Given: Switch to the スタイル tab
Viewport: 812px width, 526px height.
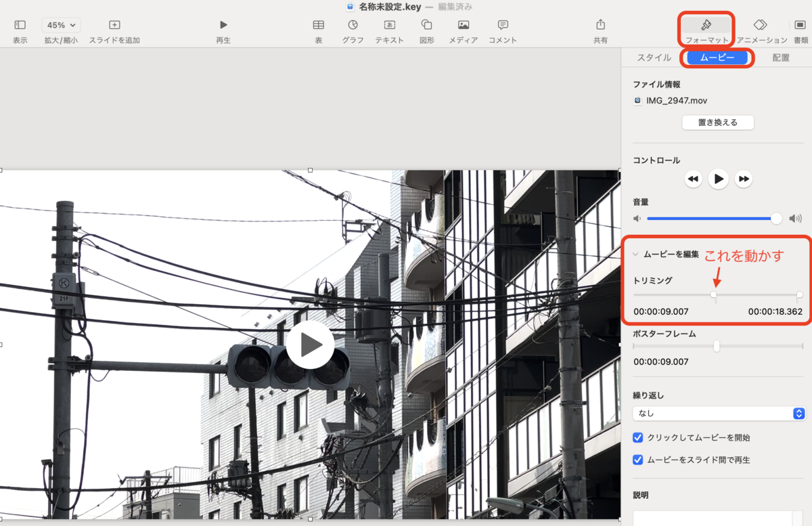Looking at the screenshot, I should pos(654,58).
